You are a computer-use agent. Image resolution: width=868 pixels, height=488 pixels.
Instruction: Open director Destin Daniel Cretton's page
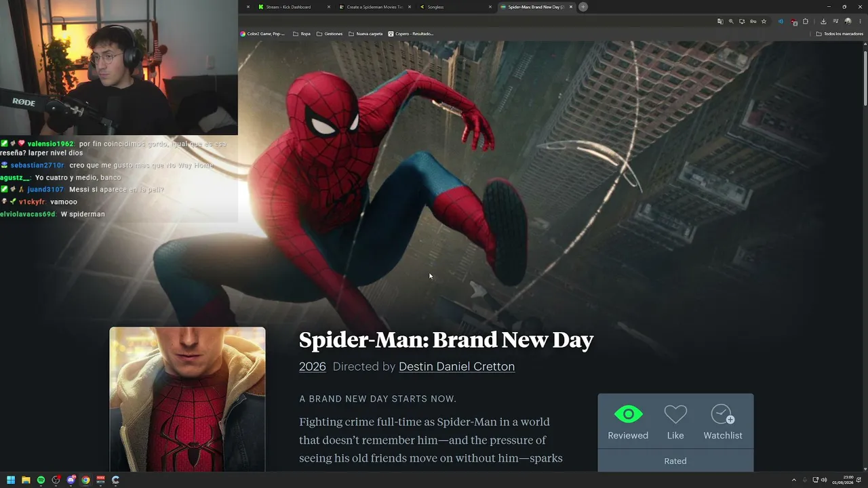pos(456,366)
